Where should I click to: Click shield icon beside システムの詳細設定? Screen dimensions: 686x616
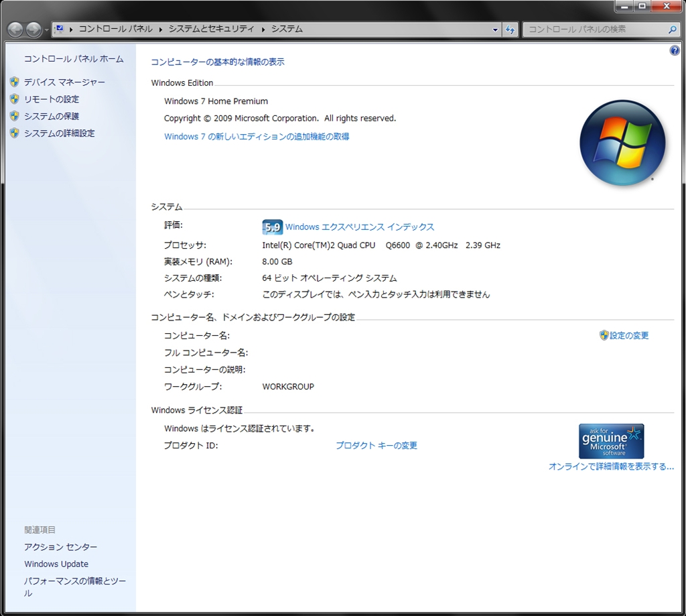pos(15,133)
